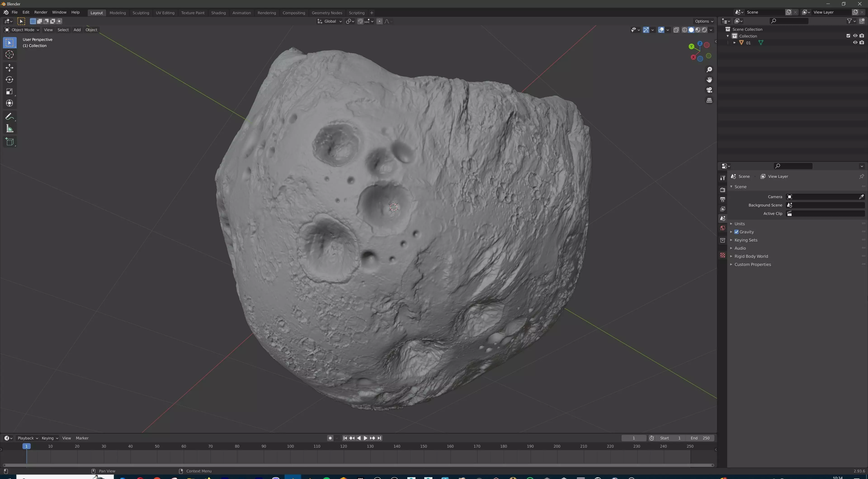The height and width of the screenshot is (479, 868).
Task: Open the Render properties tab
Action: coord(722,190)
